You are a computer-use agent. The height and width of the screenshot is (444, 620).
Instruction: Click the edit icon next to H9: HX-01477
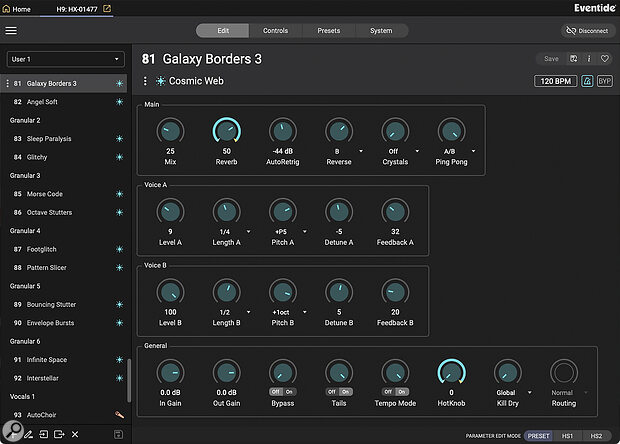107,8
